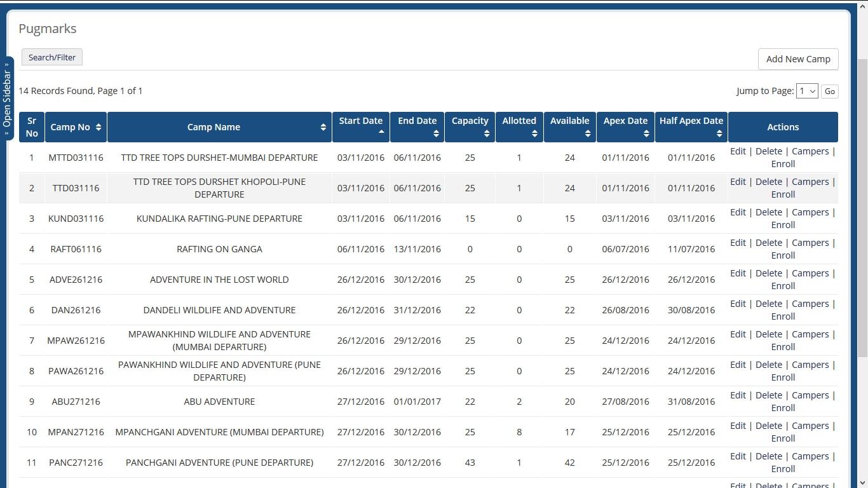This screenshot has width=868, height=488.
Task: Enroll in TTD031116 camp
Action: pyautogui.click(x=783, y=194)
